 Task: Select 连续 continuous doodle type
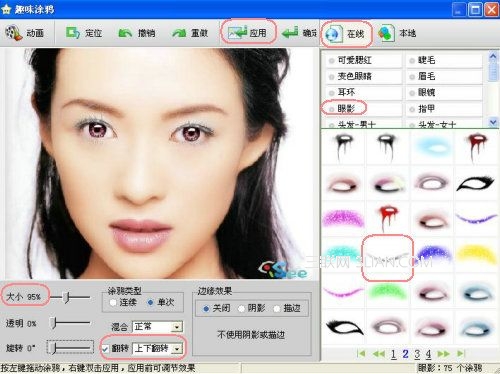click(123, 303)
